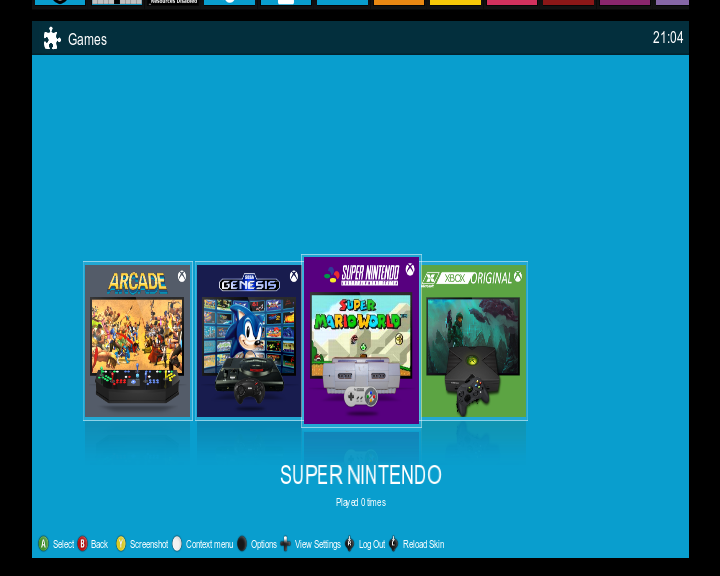The image size is (720, 576).
Task: Open the Super Nintendo system card
Action: click(x=361, y=341)
